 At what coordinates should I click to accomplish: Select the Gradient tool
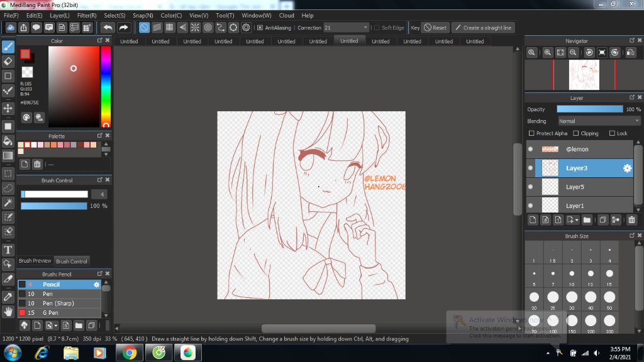tap(8, 156)
